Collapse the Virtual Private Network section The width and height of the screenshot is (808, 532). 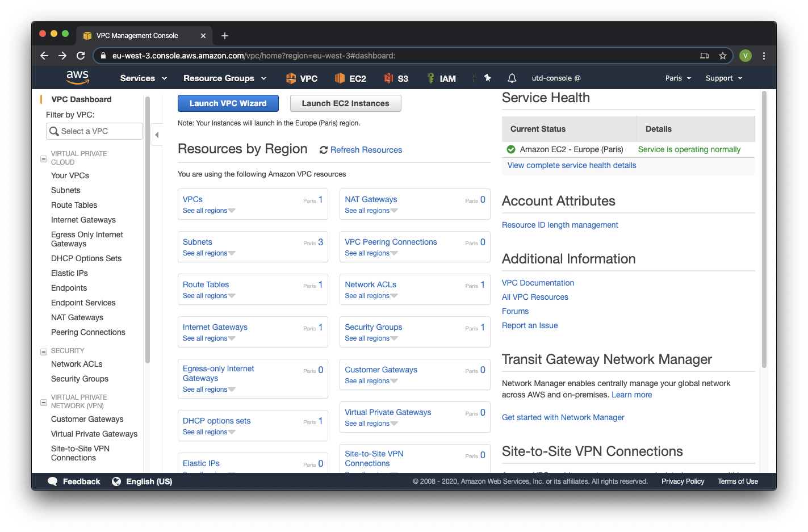(44, 403)
